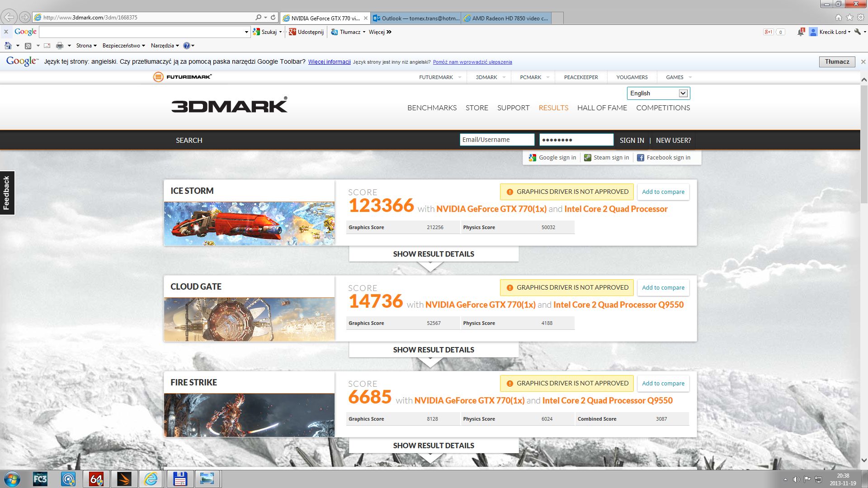The height and width of the screenshot is (488, 868).
Task: Expand the Tłumacz toolbar dropdown
Action: [364, 32]
